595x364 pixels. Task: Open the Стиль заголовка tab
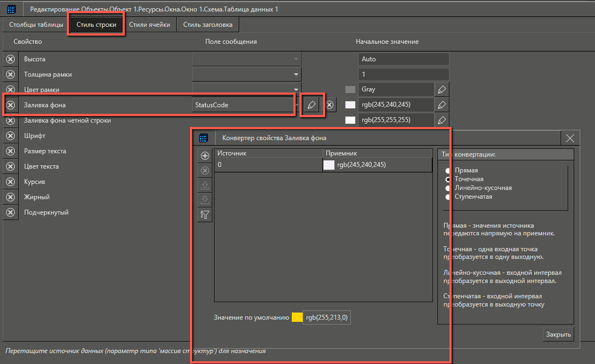click(207, 25)
